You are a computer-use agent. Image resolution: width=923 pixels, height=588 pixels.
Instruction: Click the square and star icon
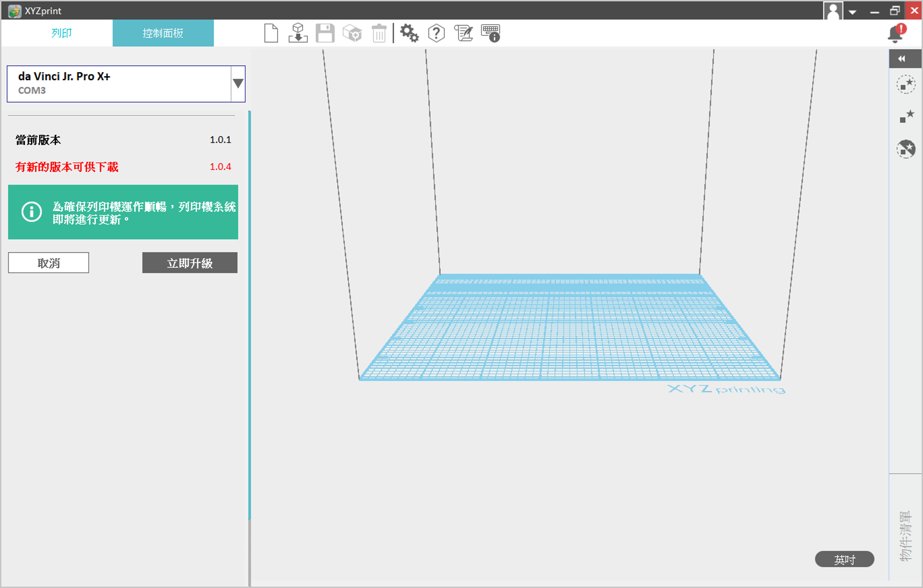[x=906, y=116]
